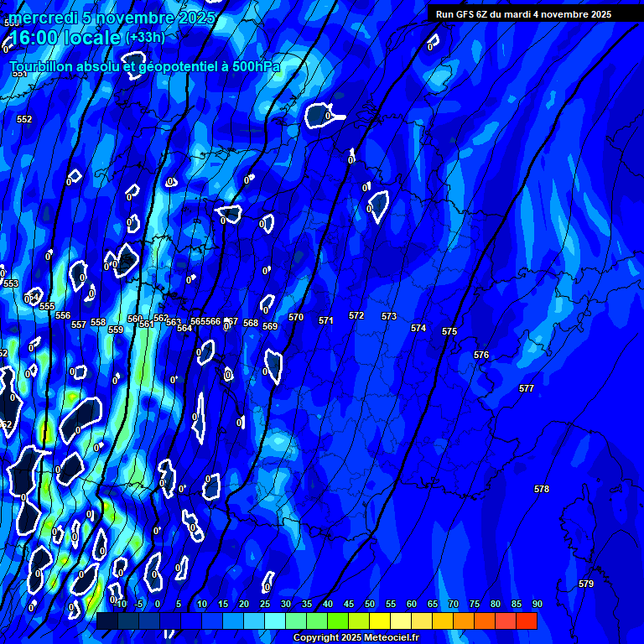Click the 575 geopotential contour label

(449, 332)
